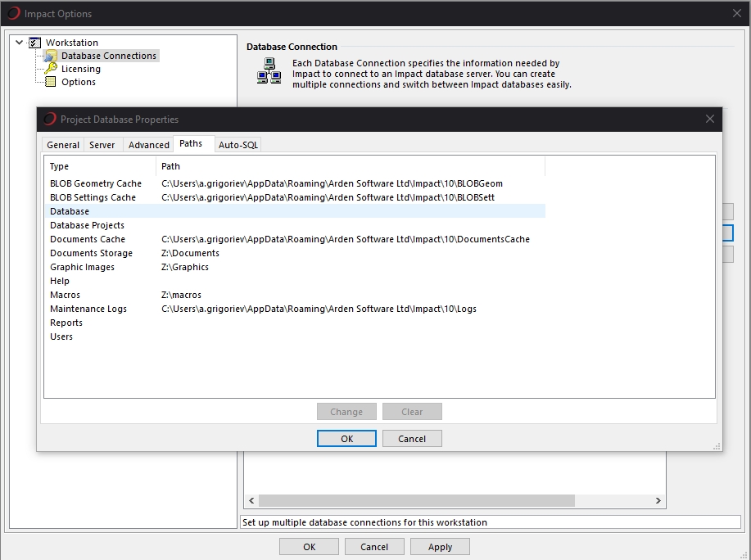751x560 pixels.
Task: Click the database network computers icon
Action: 269,72
